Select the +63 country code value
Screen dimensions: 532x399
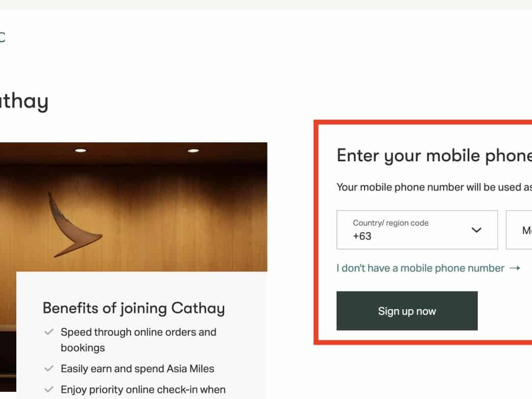click(362, 236)
